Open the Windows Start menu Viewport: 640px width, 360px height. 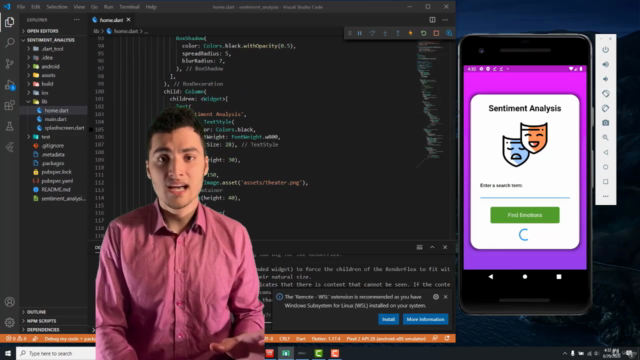click(8, 353)
